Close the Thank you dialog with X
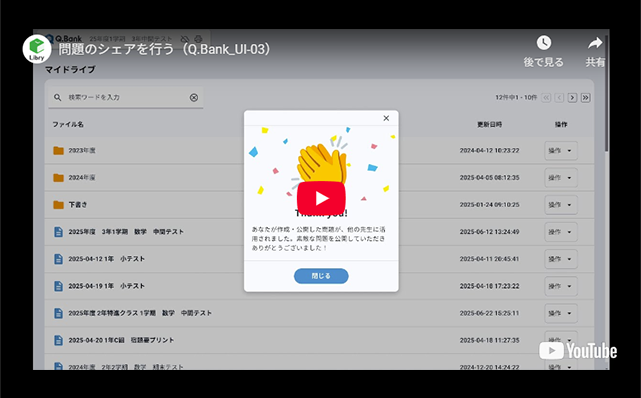This screenshot has width=641, height=398. 386,118
